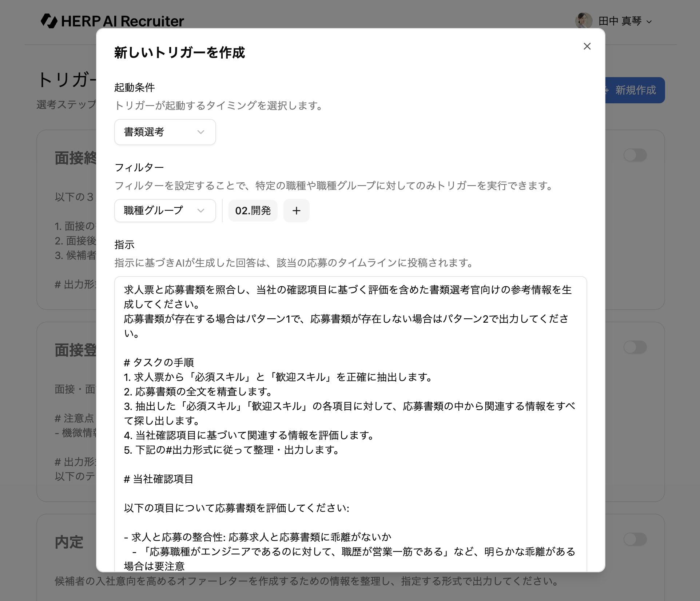Image resolution: width=700 pixels, height=601 pixels.
Task: Open the 田中 真琴 account menu chevron
Action: click(649, 22)
